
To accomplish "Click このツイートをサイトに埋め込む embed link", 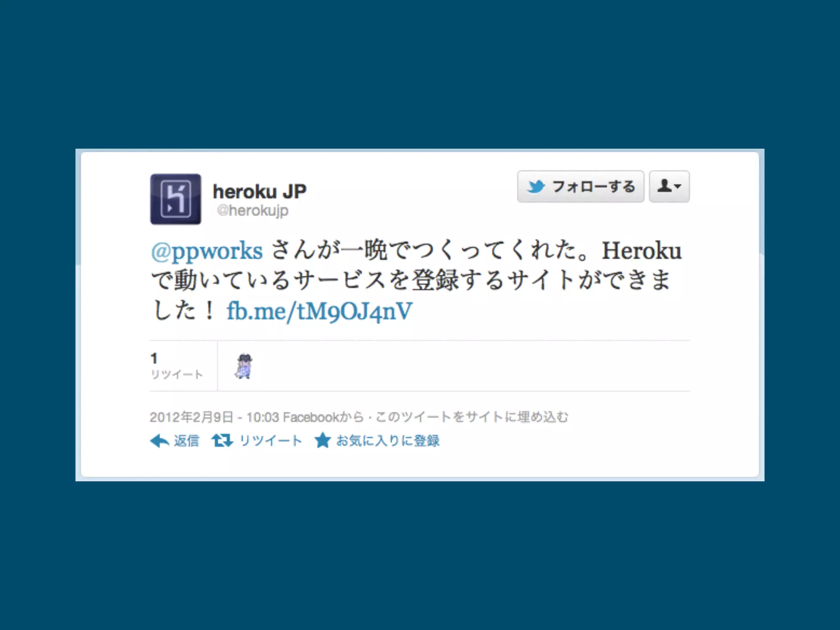I will pyautogui.click(x=472, y=417).
